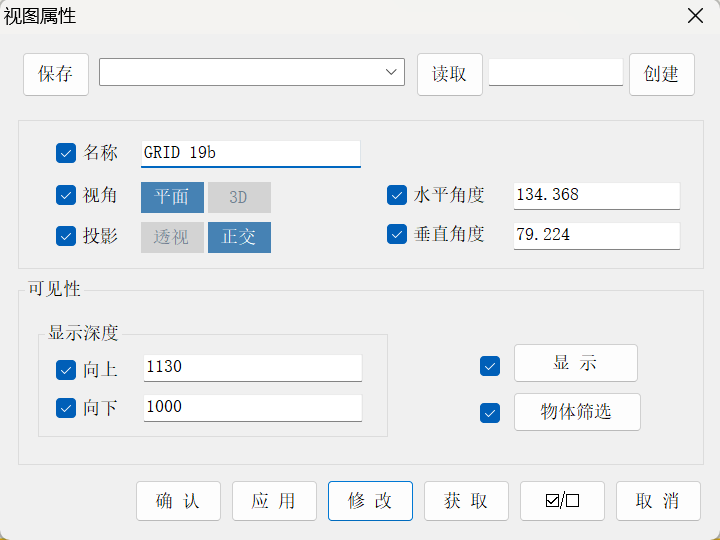Click the check-all/uncheck-all toggle button
The image size is (720, 540).
(562, 501)
